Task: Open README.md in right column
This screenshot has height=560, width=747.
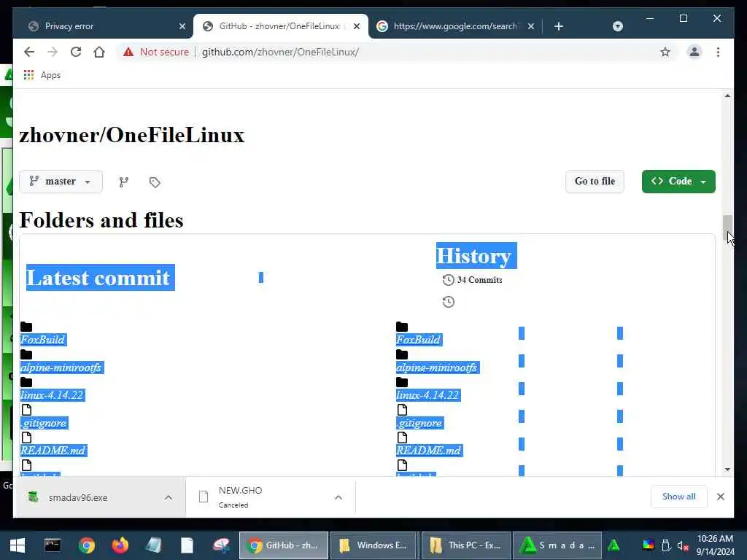Action: pos(429,451)
